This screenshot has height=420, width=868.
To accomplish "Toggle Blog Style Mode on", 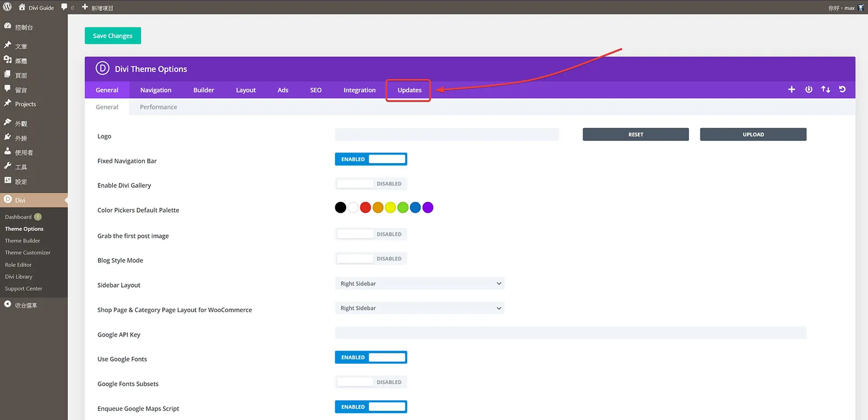I will click(371, 259).
